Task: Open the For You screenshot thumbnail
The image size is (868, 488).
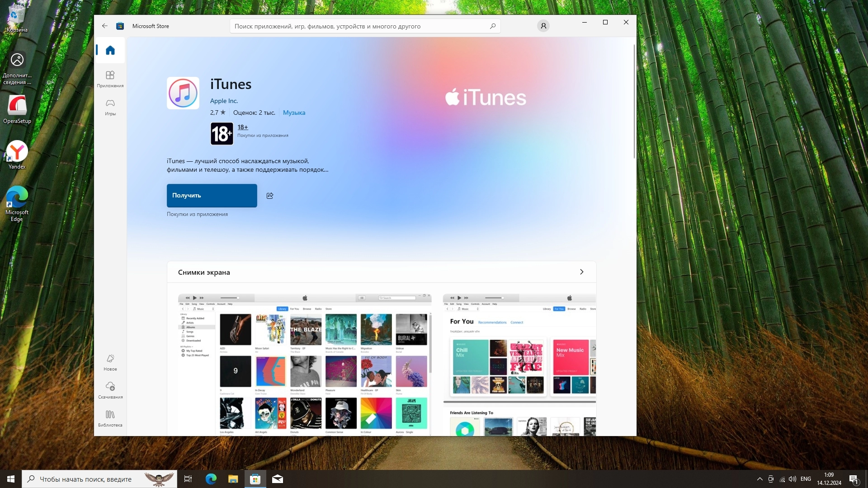Action: click(x=519, y=364)
